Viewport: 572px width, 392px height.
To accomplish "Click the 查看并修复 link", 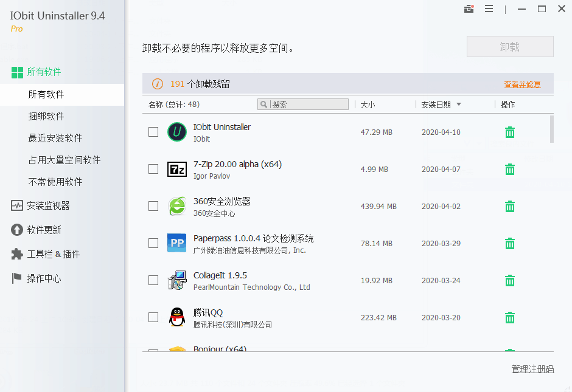I will pyautogui.click(x=522, y=84).
